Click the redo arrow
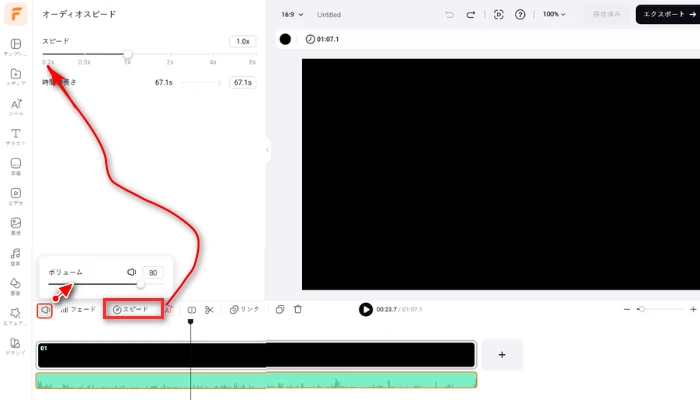 (471, 15)
